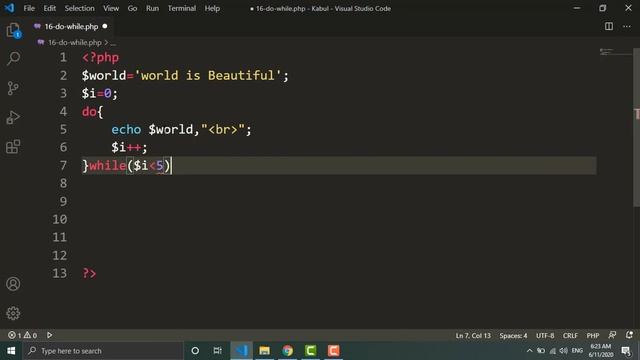Expand the breadcrumb ellipsis segment
Viewport: 640px width, 360px height.
pyautogui.click(x=113, y=42)
